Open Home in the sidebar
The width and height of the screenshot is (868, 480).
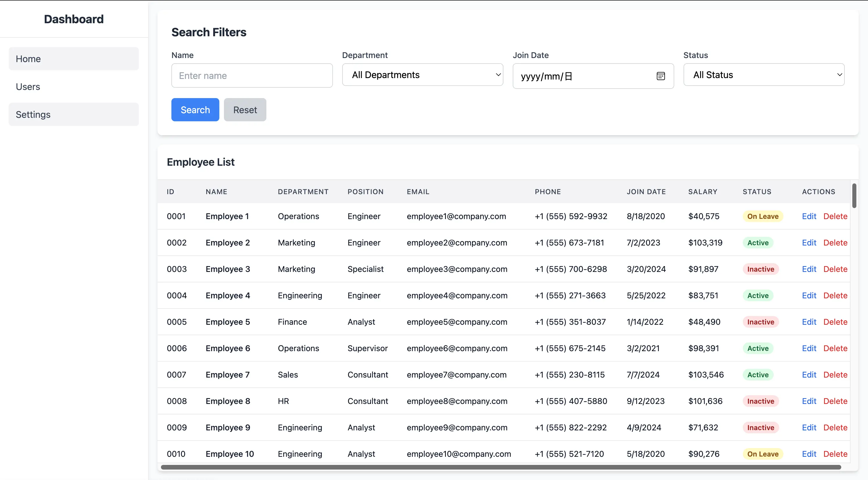tap(74, 59)
